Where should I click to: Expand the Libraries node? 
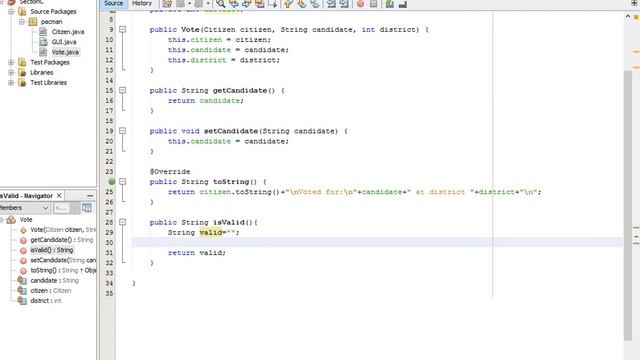tap(11, 73)
